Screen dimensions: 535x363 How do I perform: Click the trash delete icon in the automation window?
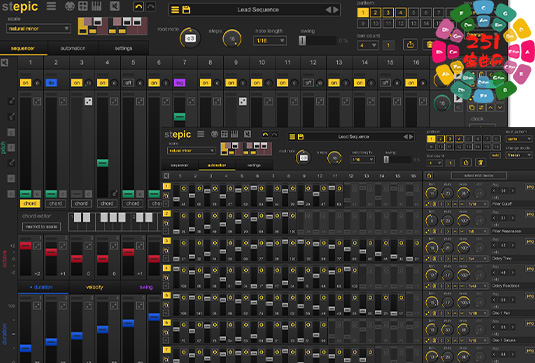point(480,163)
